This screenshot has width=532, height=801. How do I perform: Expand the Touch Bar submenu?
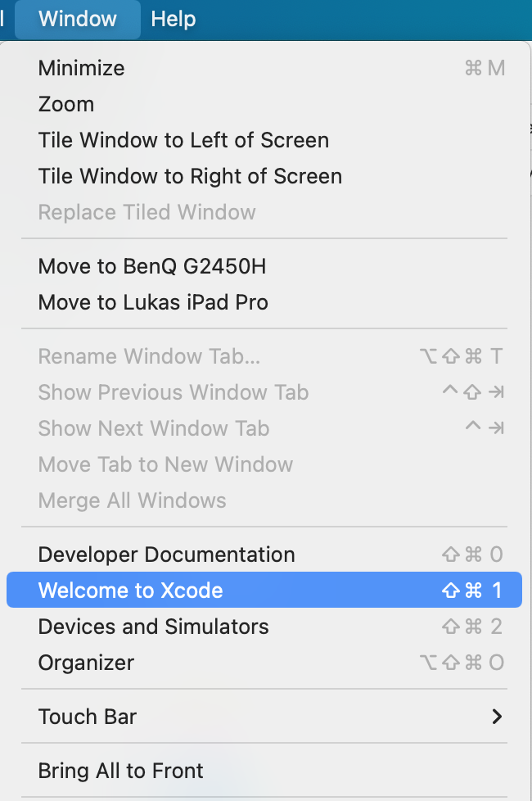coord(88,717)
